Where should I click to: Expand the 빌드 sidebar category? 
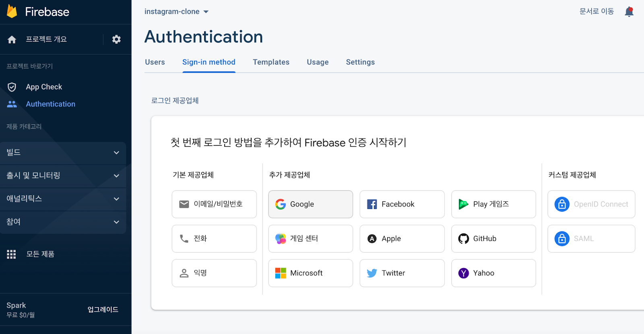pos(63,153)
